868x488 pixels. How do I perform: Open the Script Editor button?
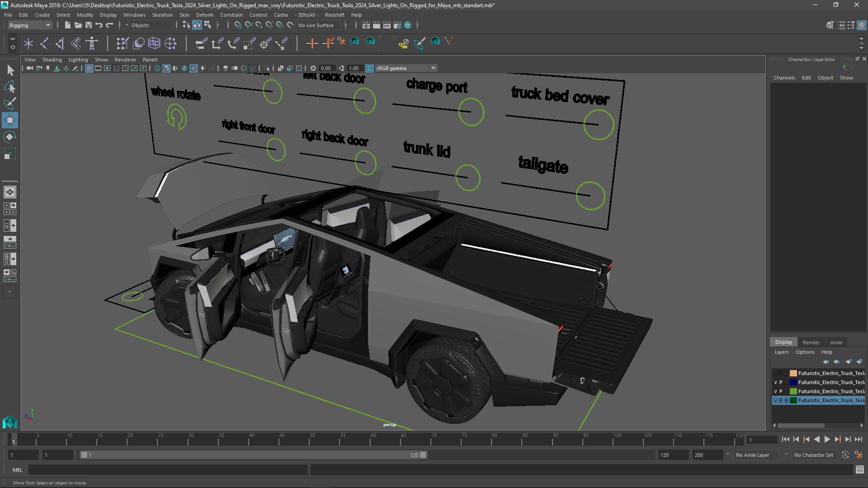(x=859, y=470)
